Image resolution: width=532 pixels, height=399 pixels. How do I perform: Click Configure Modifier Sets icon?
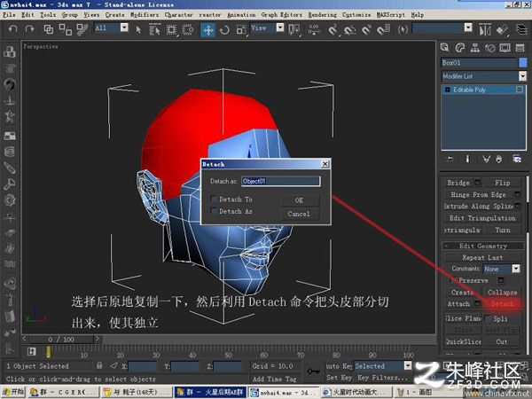(517, 159)
